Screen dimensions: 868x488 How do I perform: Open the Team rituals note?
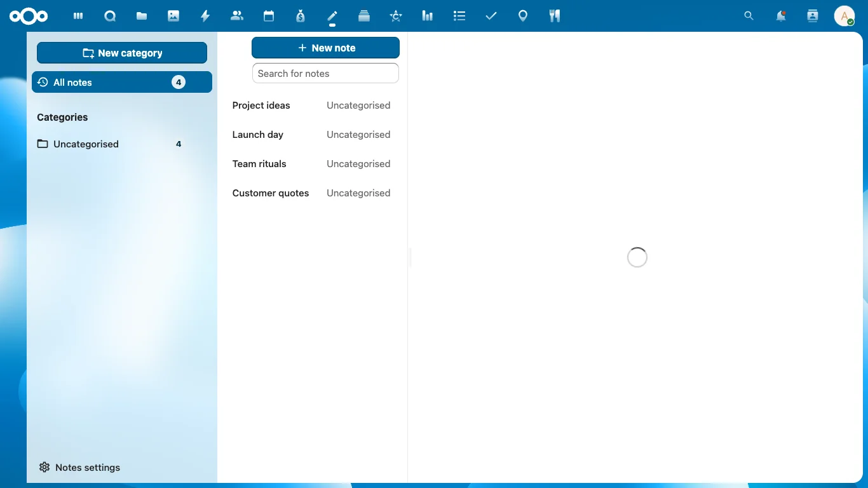312,164
